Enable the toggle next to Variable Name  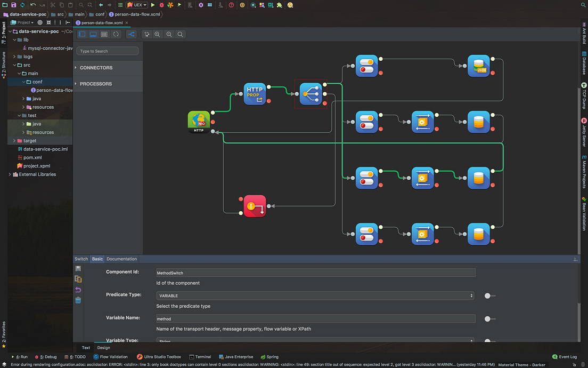pos(488,318)
